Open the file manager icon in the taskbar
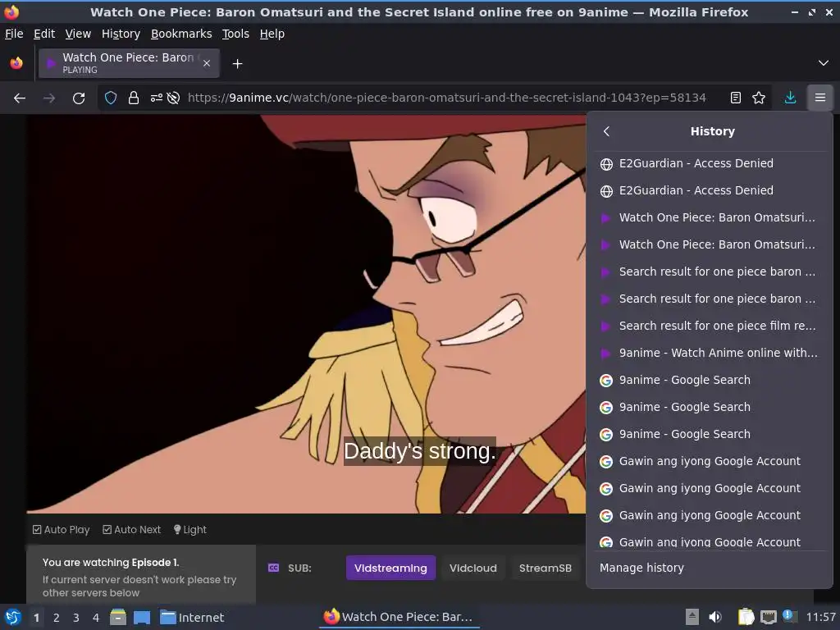840x630 pixels. (x=118, y=617)
